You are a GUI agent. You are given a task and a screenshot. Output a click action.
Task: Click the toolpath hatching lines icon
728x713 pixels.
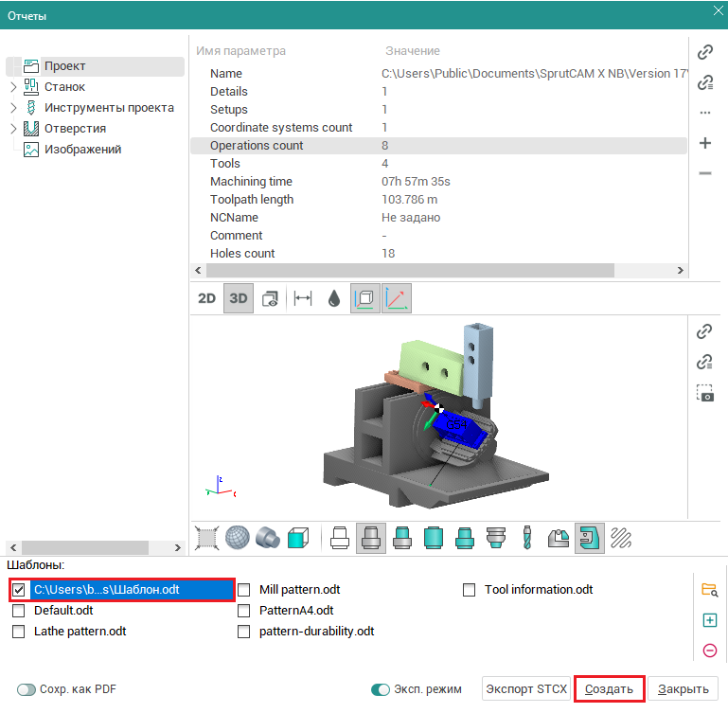click(x=621, y=538)
